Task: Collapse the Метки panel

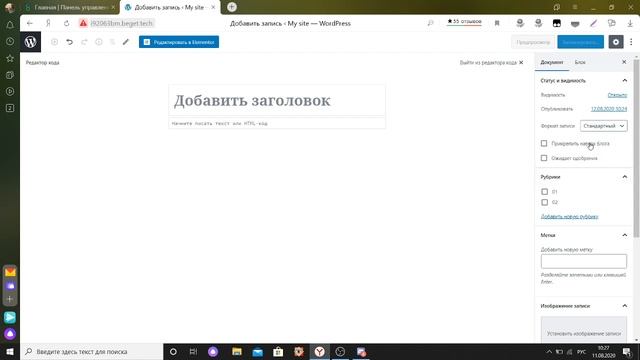Action: 624,235
